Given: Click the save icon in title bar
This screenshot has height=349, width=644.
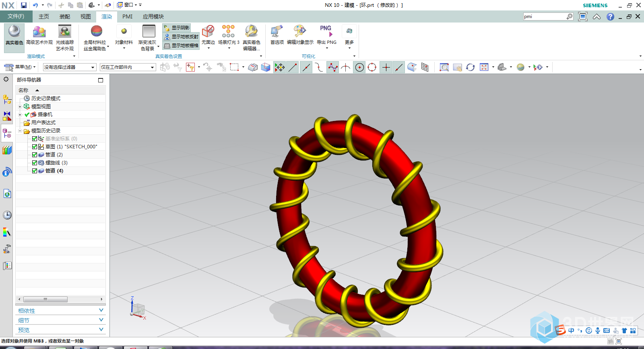Looking at the screenshot, I should tap(24, 5).
